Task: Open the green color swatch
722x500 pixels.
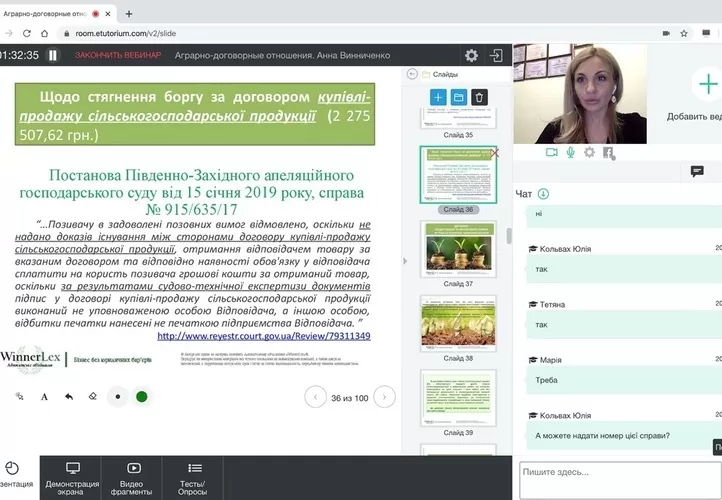Action: tap(142, 396)
